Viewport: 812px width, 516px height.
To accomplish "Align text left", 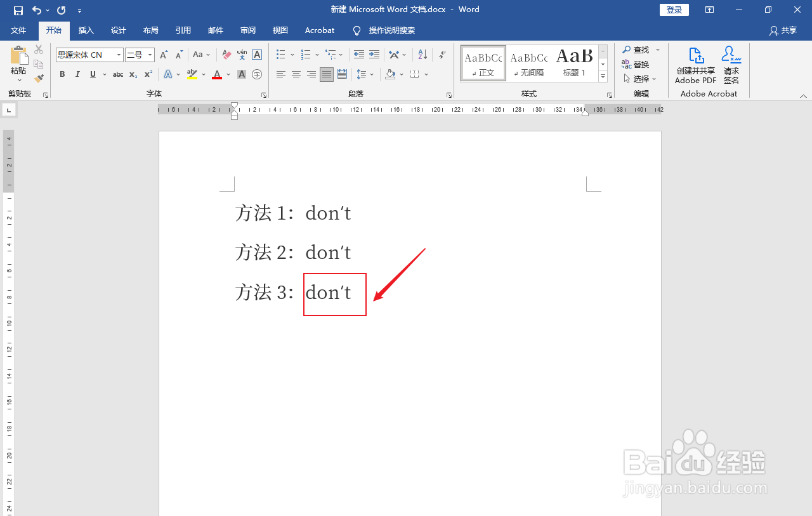I will [281, 75].
